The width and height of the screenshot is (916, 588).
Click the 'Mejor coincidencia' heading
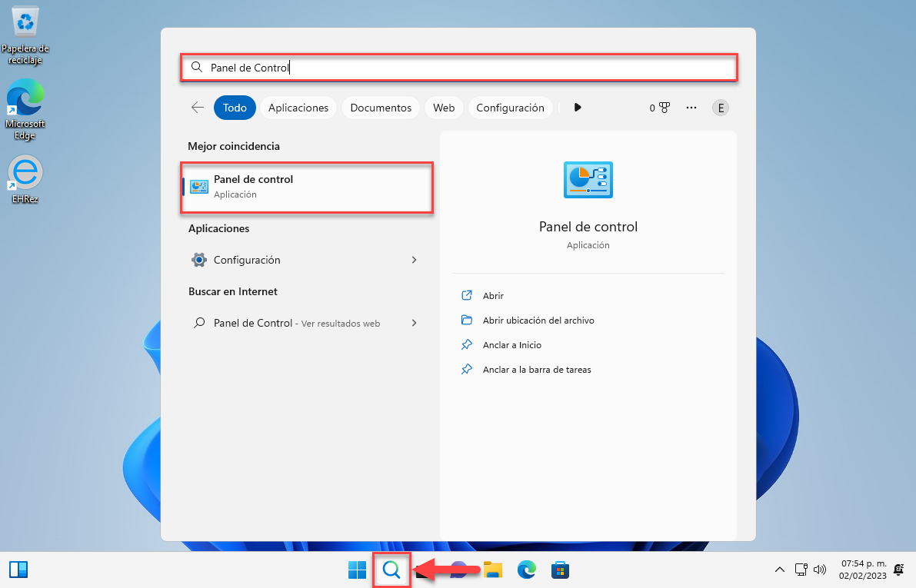pyautogui.click(x=234, y=146)
